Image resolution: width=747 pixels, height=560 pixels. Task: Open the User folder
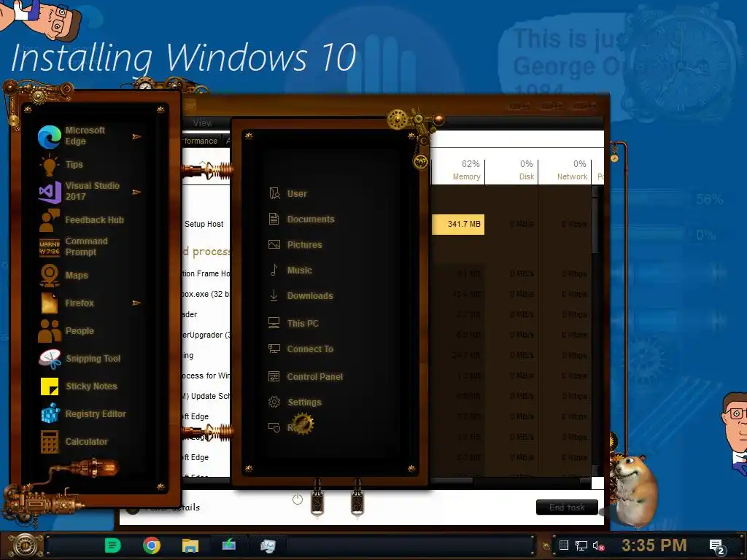pyautogui.click(x=288, y=193)
